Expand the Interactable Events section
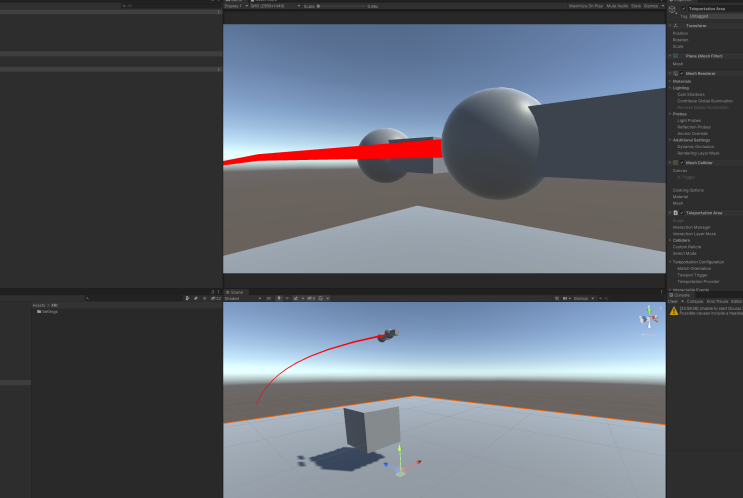This screenshot has width=743, height=498. click(x=670, y=290)
